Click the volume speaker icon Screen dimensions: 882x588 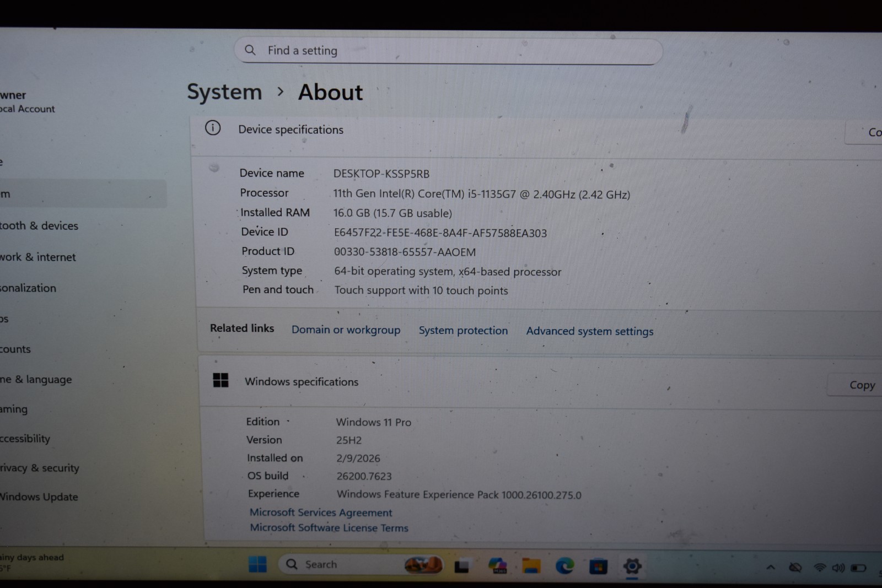[x=838, y=568]
